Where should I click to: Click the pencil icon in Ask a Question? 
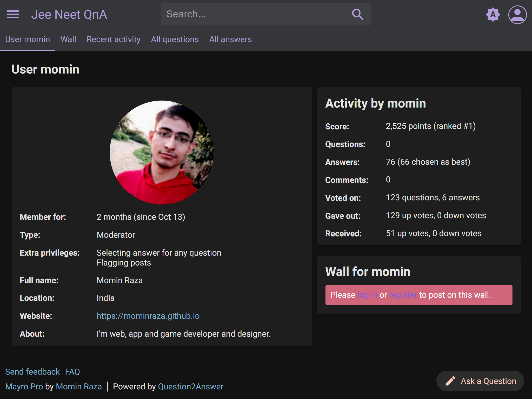[450, 381]
